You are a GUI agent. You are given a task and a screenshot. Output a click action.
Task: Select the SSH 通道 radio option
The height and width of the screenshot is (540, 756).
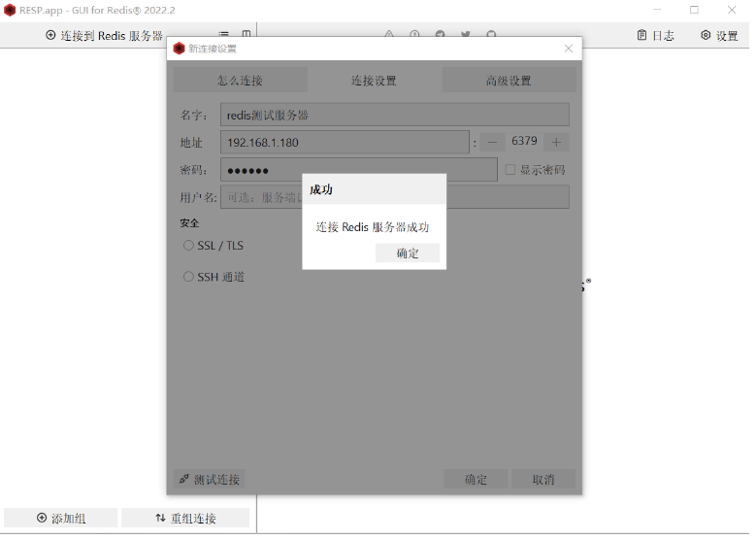(190, 279)
